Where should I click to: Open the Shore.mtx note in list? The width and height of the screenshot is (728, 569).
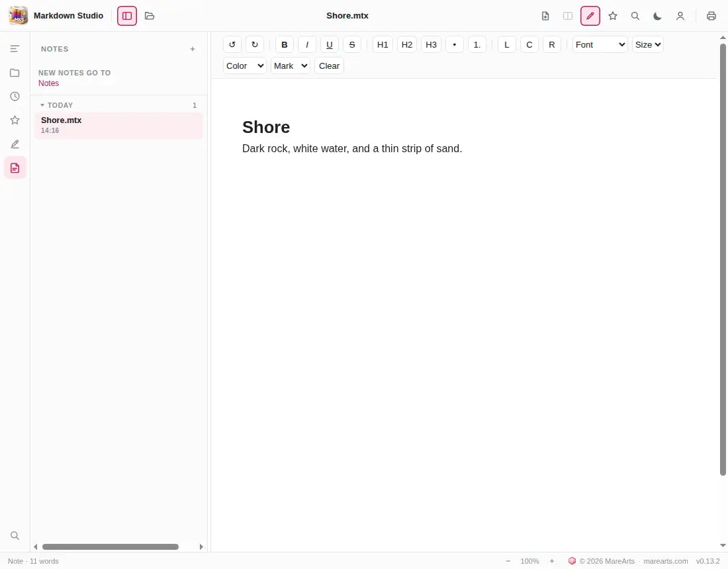[119, 125]
